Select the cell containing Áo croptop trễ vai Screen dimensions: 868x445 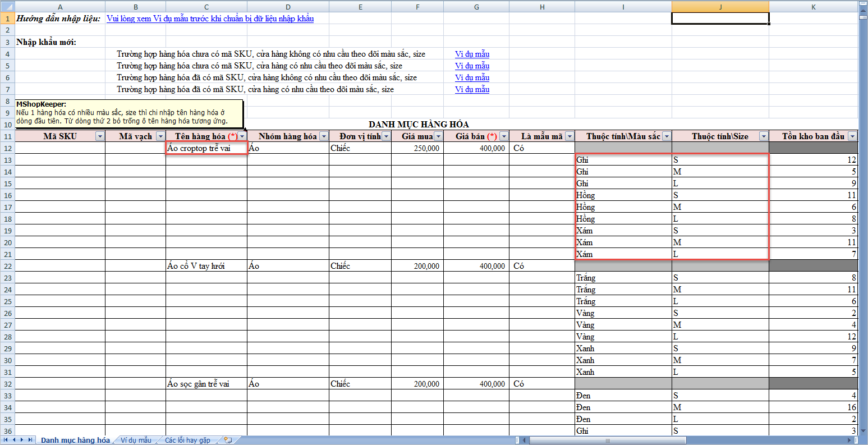pos(206,148)
